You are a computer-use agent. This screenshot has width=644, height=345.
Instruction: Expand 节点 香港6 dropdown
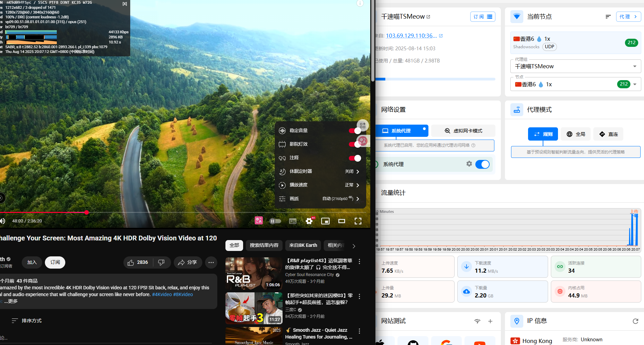(x=576, y=84)
